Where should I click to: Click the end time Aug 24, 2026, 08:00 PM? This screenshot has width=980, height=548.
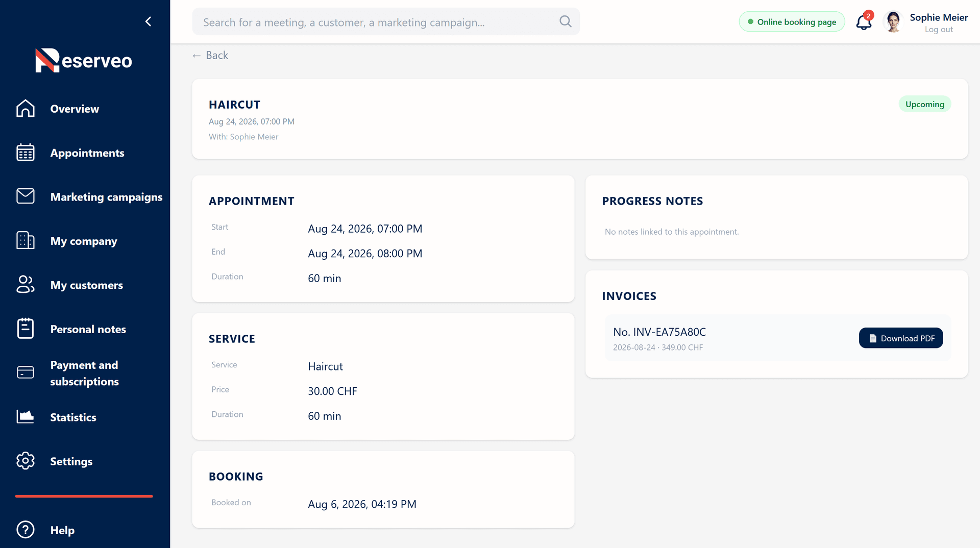pyautogui.click(x=365, y=254)
